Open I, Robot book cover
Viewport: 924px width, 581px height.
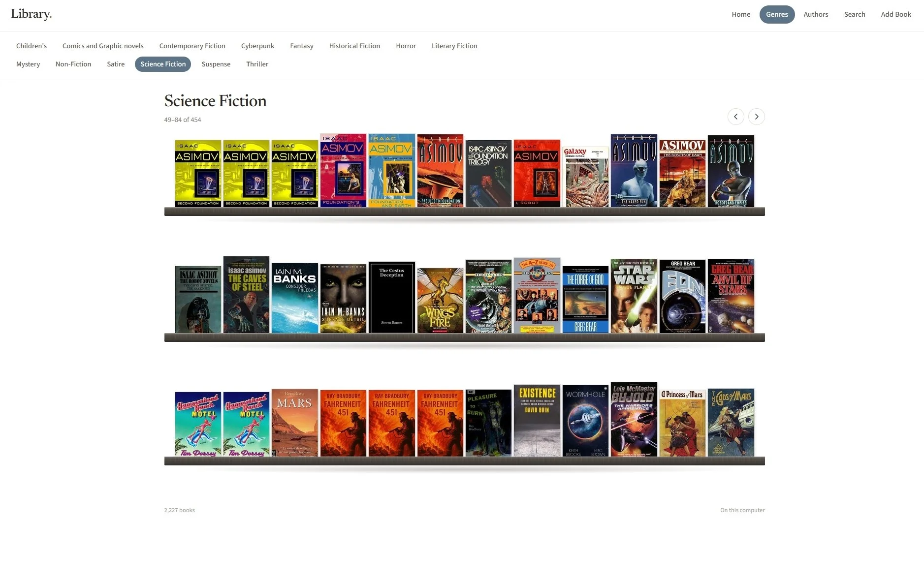point(537,174)
